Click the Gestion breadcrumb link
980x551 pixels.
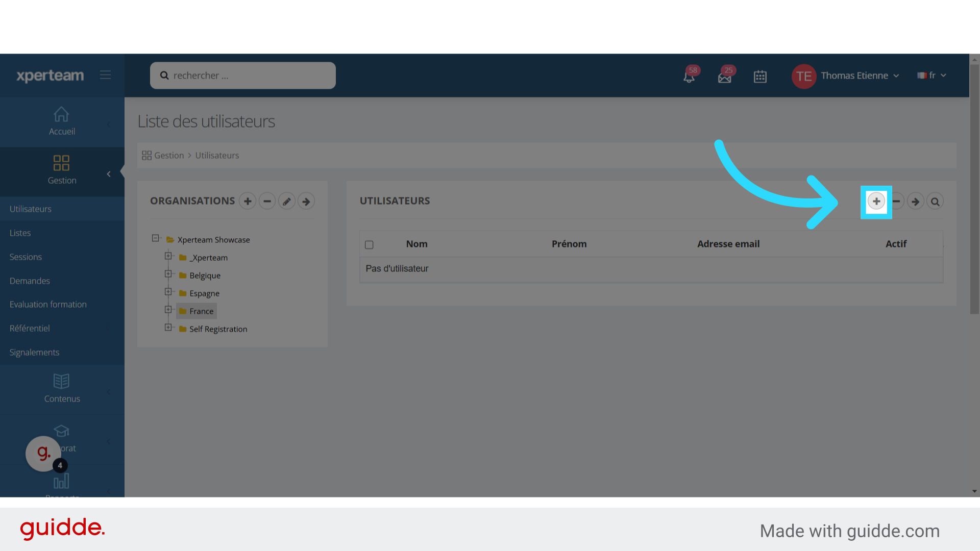coord(168,156)
